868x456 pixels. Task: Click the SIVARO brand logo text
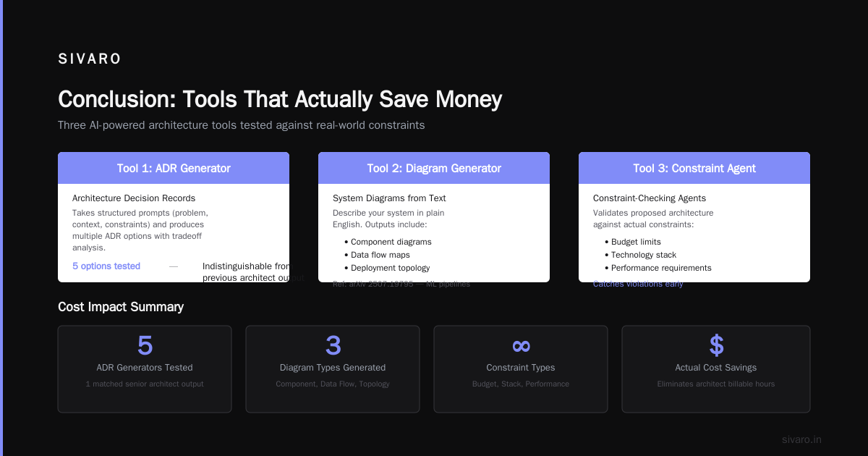[90, 59]
